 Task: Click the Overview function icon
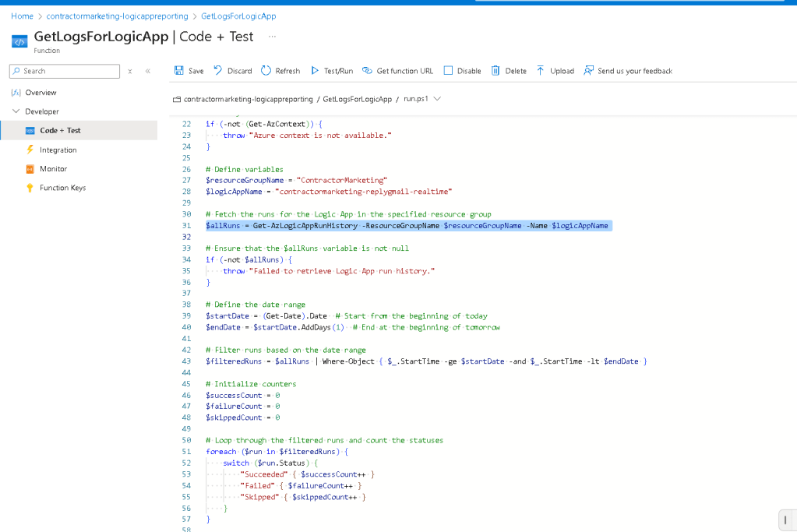[x=16, y=93]
